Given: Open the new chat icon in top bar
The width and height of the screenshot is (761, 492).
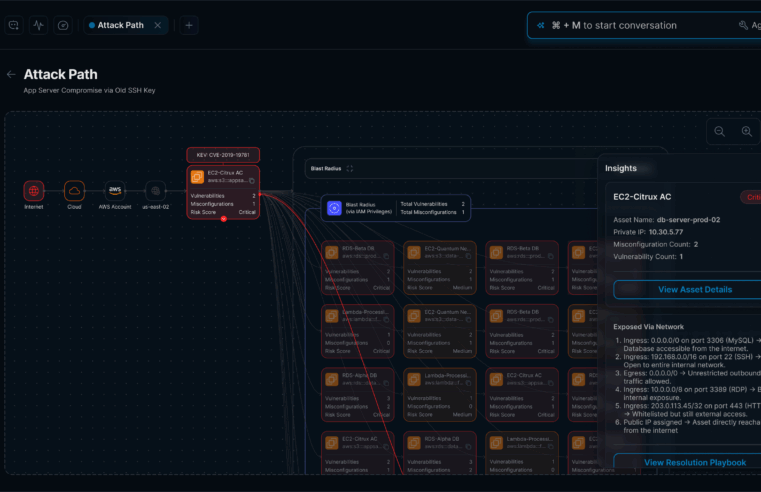Looking at the screenshot, I should point(14,25).
